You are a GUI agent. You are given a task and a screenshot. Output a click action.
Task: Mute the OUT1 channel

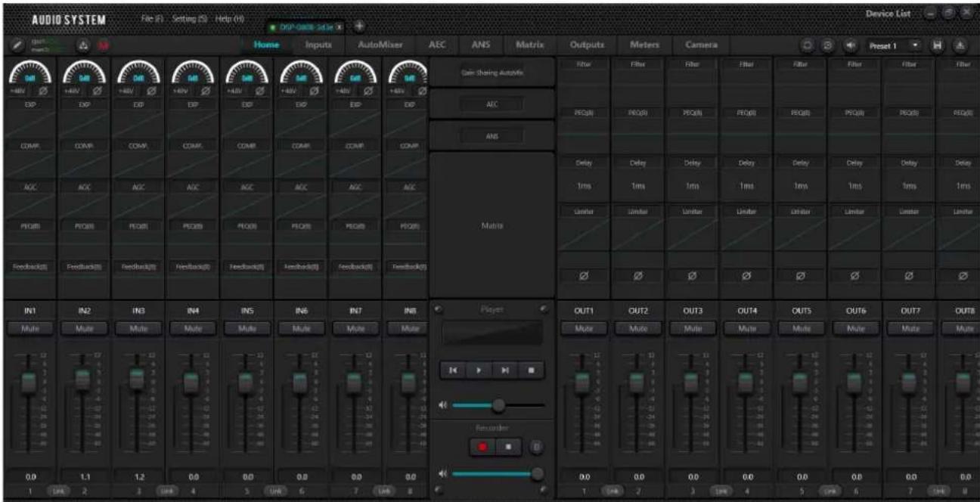(x=584, y=329)
